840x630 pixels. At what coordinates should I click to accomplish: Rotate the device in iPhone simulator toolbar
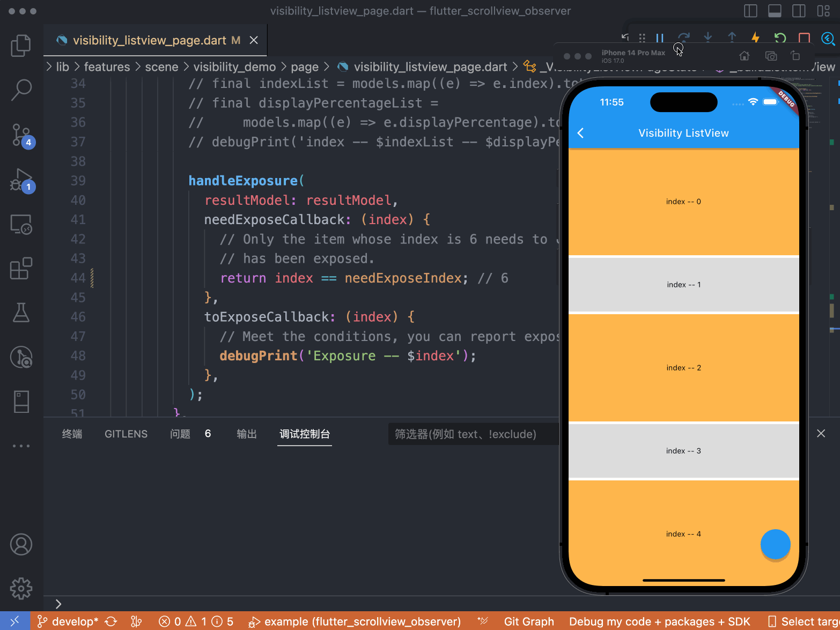795,56
